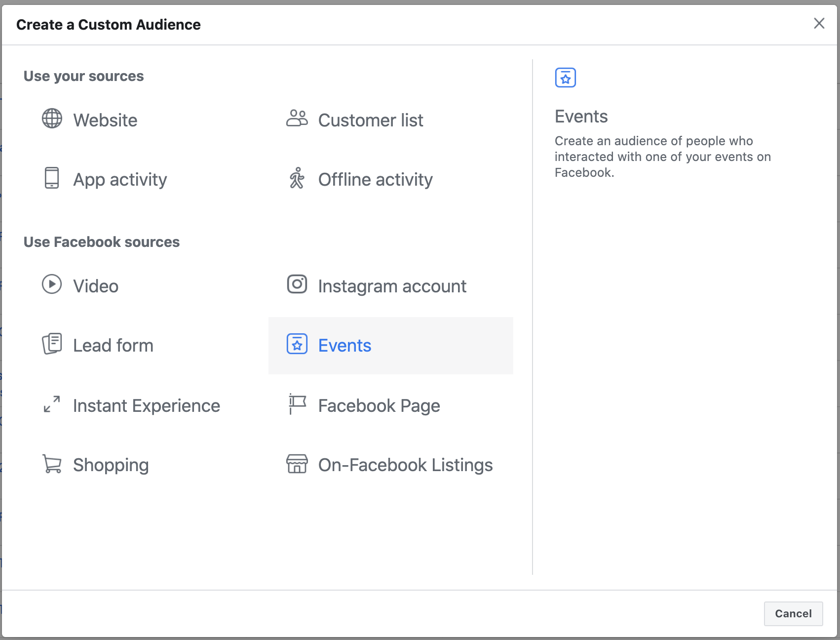The width and height of the screenshot is (840, 640).
Task: Click the Shopping cart icon
Action: pos(52,464)
